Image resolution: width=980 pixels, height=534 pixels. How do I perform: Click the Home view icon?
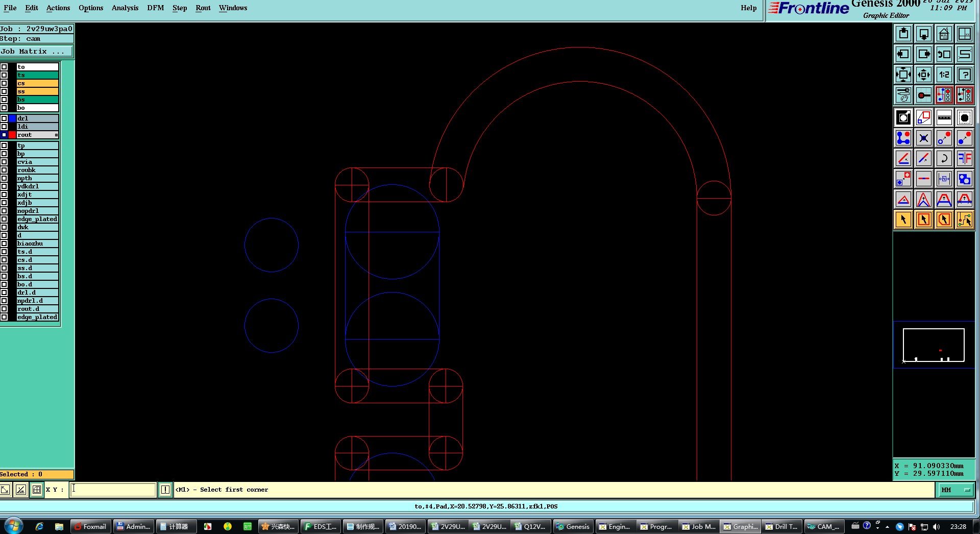pyautogui.click(x=944, y=34)
